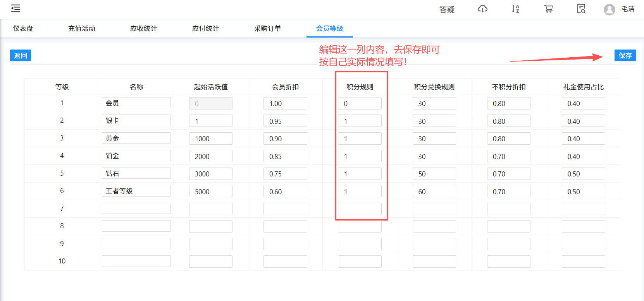The height and width of the screenshot is (301, 644).
Task: Edit 王者等级 points exchange rule 60
Action: coord(434,191)
